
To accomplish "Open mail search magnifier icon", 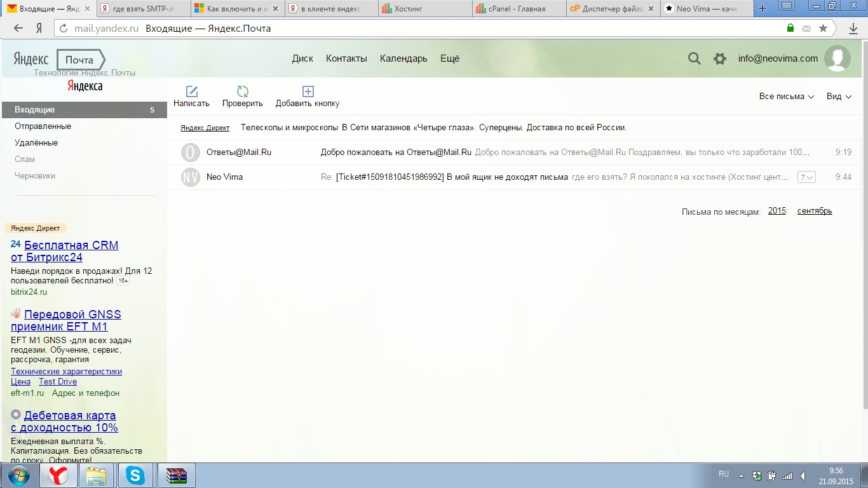I will (x=695, y=58).
